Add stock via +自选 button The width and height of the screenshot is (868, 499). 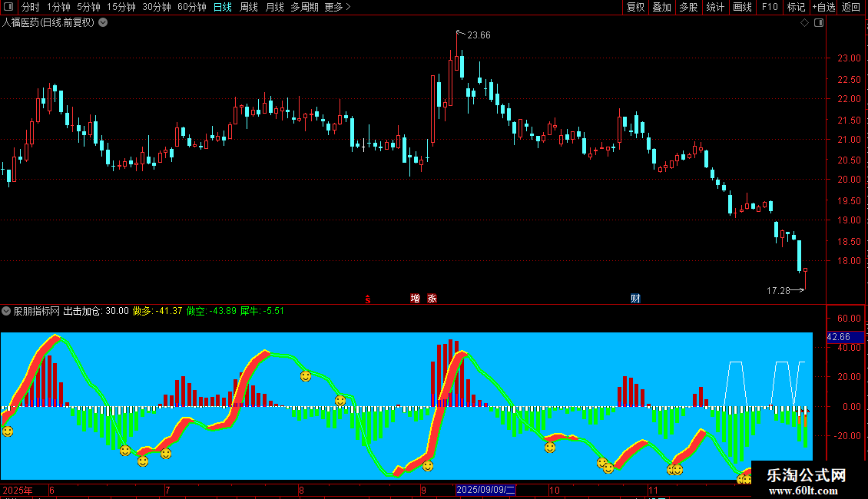pyautogui.click(x=823, y=7)
